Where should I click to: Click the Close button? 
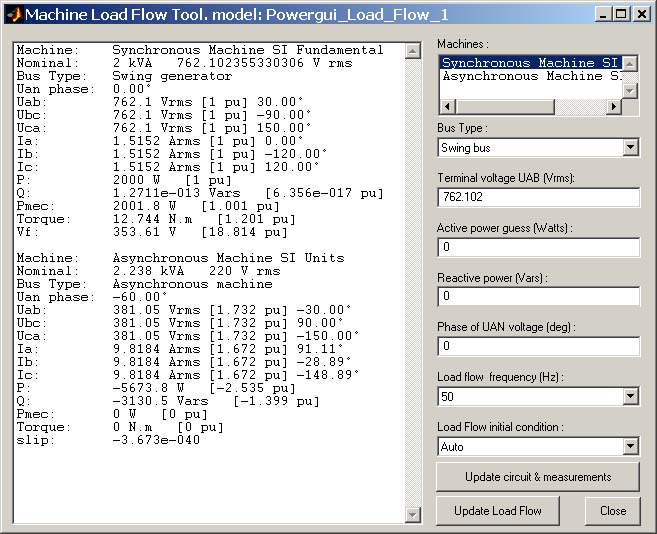pos(613,511)
